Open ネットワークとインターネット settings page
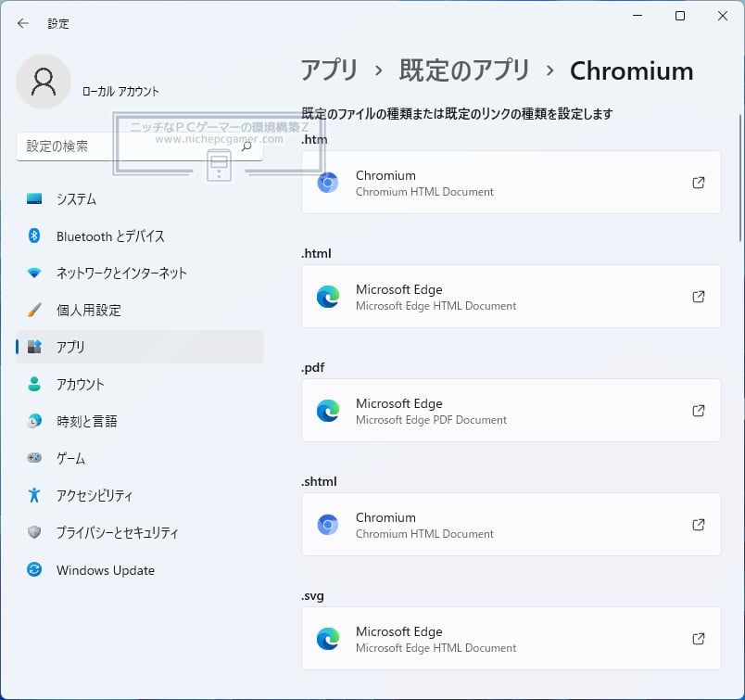Image resolution: width=745 pixels, height=700 pixels. [x=140, y=273]
